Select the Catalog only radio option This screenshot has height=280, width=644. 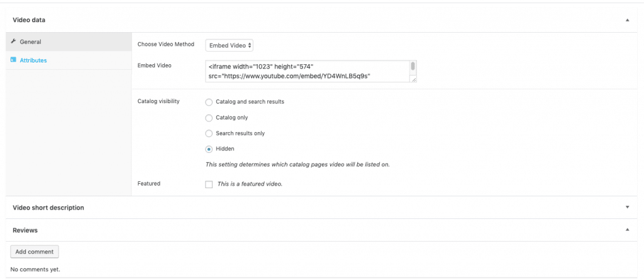209,118
